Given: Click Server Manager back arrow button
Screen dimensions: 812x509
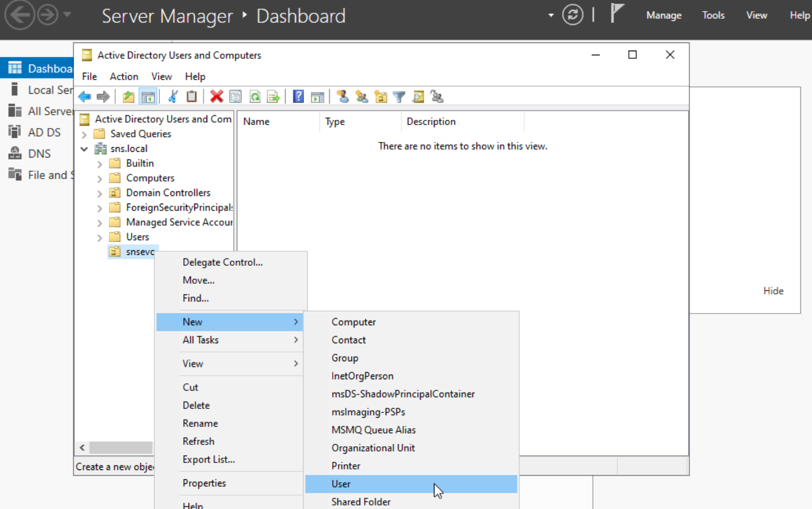Looking at the screenshot, I should click(x=20, y=15).
